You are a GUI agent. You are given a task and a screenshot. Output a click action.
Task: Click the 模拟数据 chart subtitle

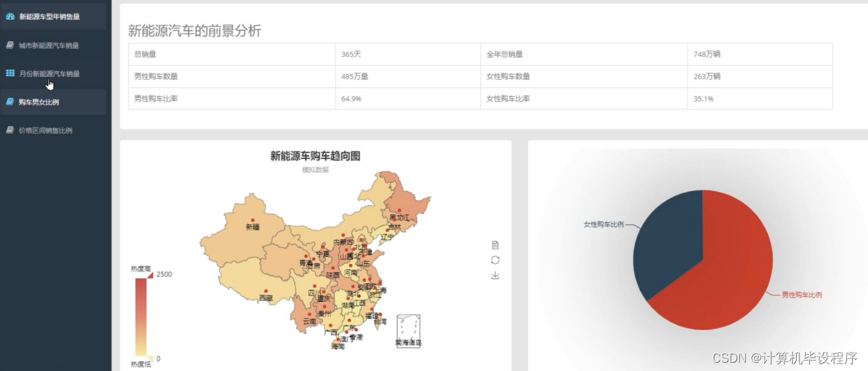(315, 169)
